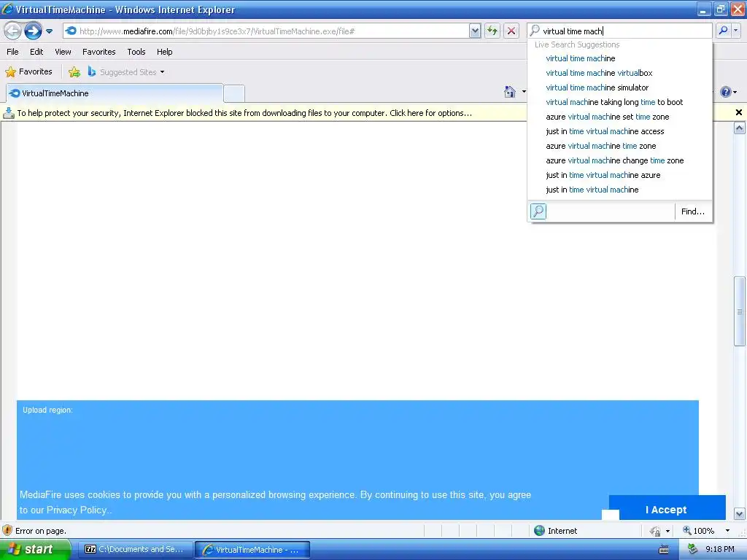
Task: Choose suggestion 'azure virtual machine time zone'
Action: click(601, 146)
